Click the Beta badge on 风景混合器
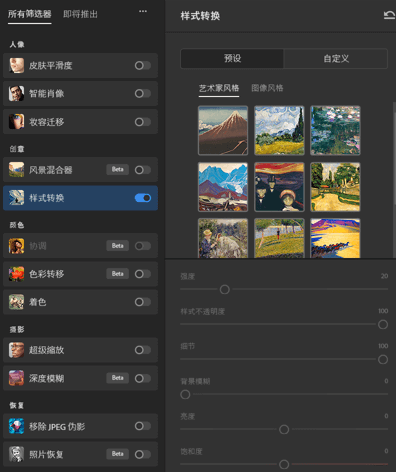The width and height of the screenshot is (396, 472). [x=117, y=169]
